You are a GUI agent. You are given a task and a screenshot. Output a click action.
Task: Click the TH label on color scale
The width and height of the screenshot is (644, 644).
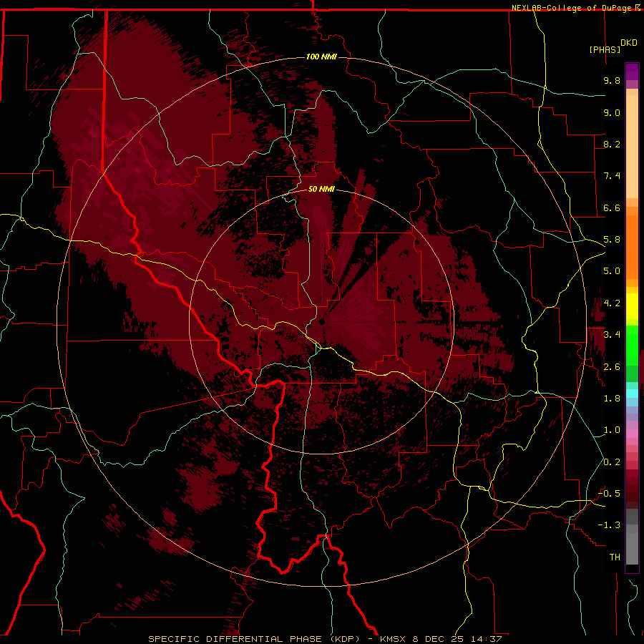pos(615,557)
